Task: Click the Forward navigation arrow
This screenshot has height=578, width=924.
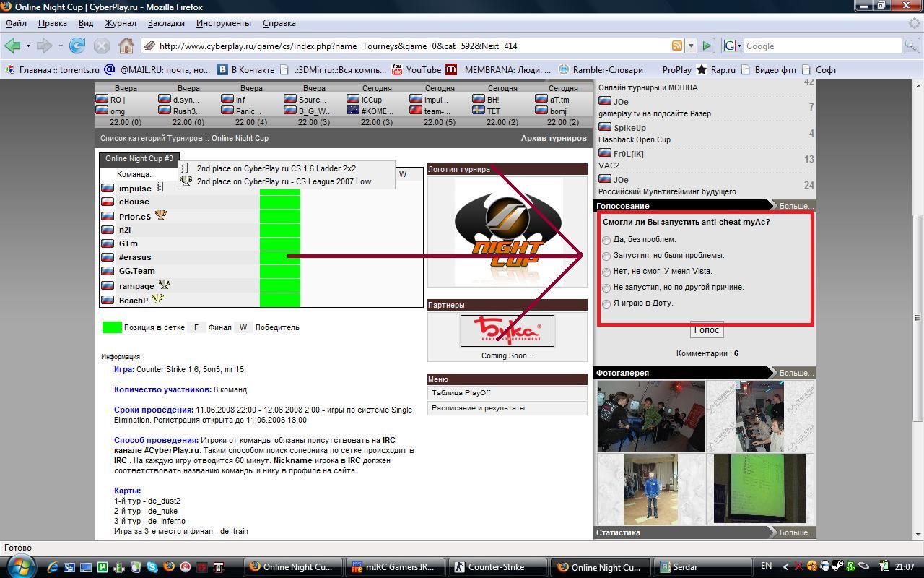Action: click(44, 46)
